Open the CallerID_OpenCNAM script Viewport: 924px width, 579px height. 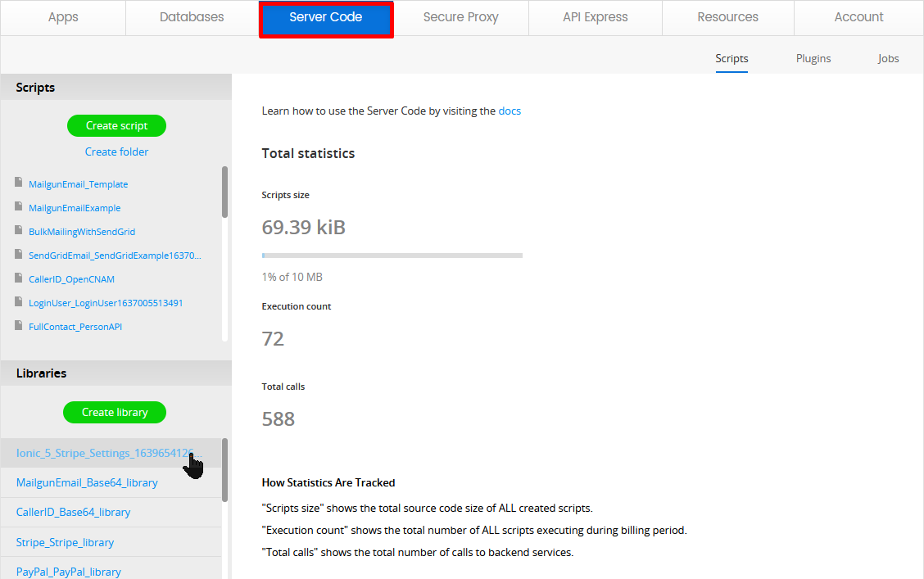(x=72, y=279)
